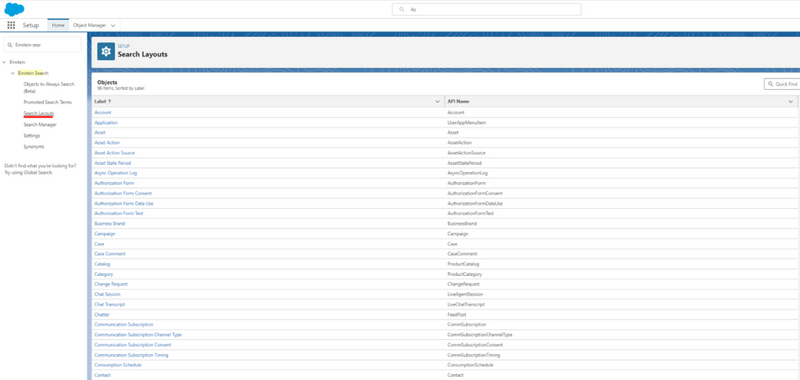Collapse the Einstein tree node
The image size is (800, 380).
tap(5, 62)
